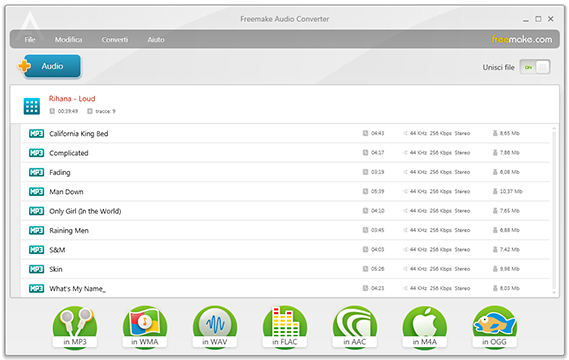Select the Fading track name
The image size is (569, 360).
[x=60, y=172]
